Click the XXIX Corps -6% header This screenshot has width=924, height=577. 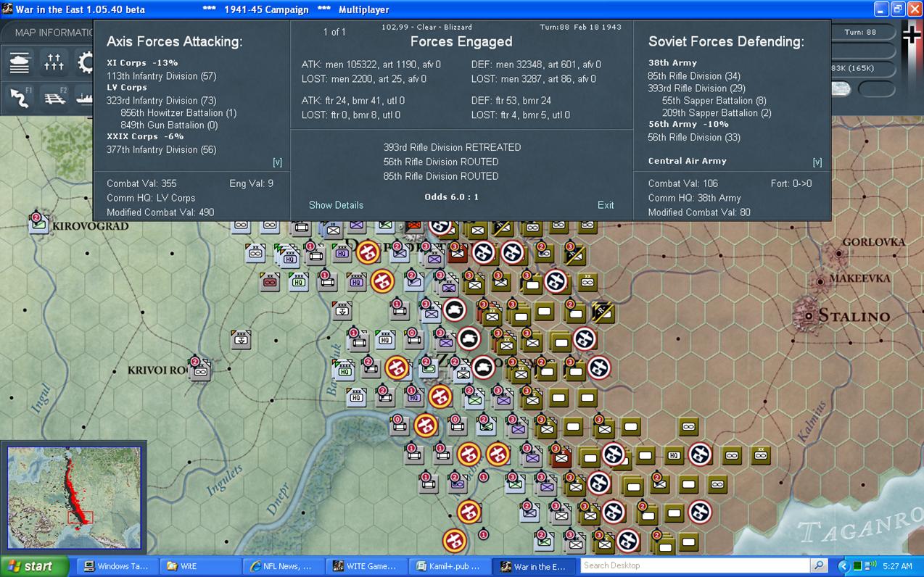pyautogui.click(x=145, y=136)
